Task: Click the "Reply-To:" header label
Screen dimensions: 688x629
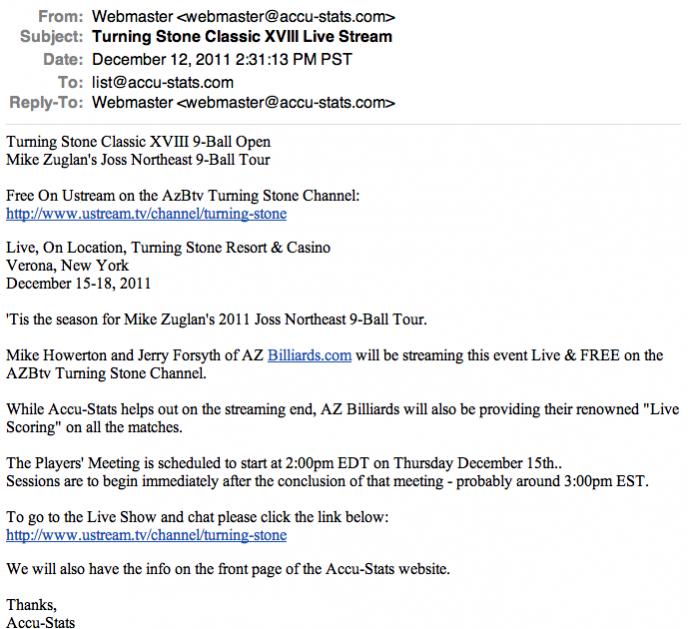Action: click(x=45, y=103)
